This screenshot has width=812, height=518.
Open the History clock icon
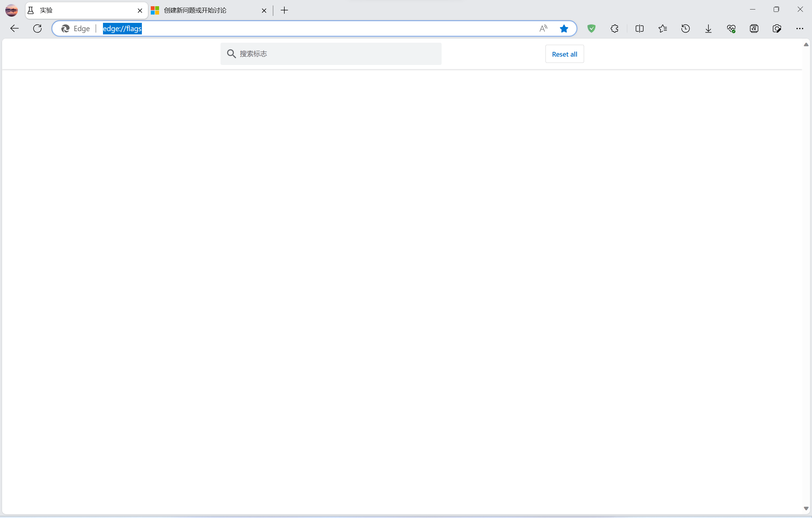pyautogui.click(x=686, y=29)
